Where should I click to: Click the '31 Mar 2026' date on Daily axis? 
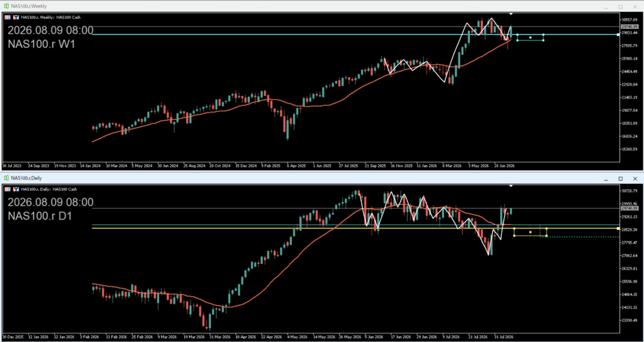coord(219,336)
